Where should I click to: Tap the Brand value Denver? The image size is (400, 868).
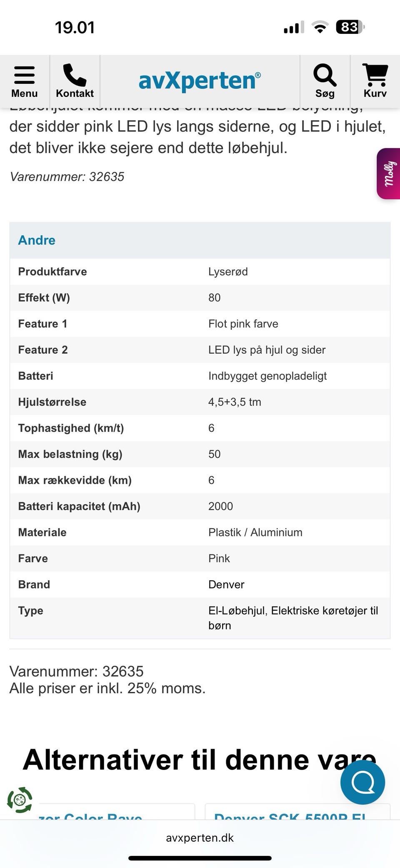[226, 584]
